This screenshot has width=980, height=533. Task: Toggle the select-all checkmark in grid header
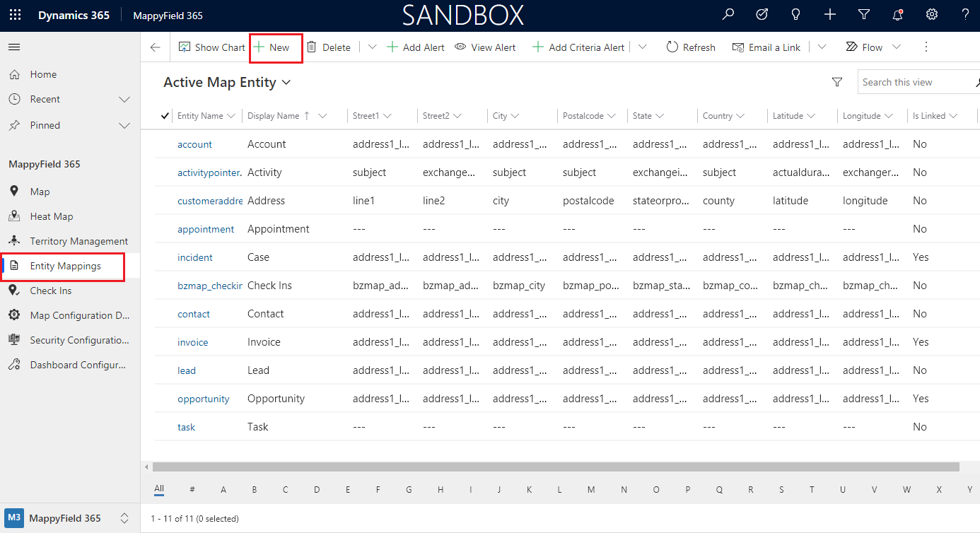(x=165, y=116)
